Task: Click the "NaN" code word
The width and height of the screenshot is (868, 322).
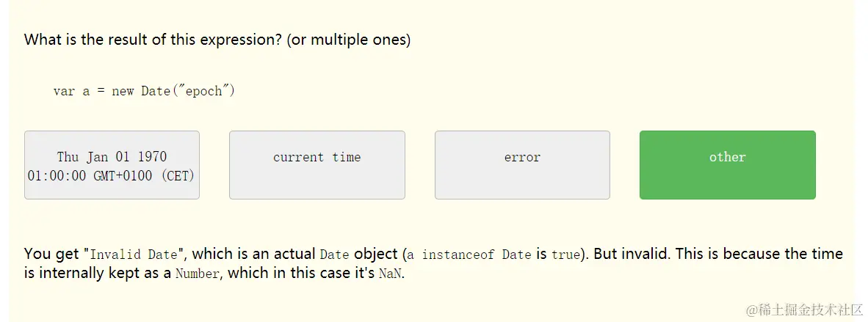Action: 390,274
